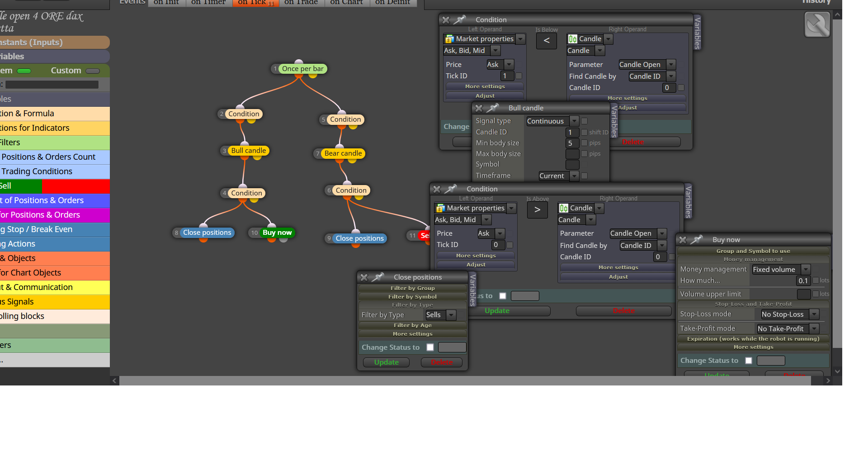Click the candle icon in top Condition right operand
The height and width of the screenshot is (466, 868).
573,39
